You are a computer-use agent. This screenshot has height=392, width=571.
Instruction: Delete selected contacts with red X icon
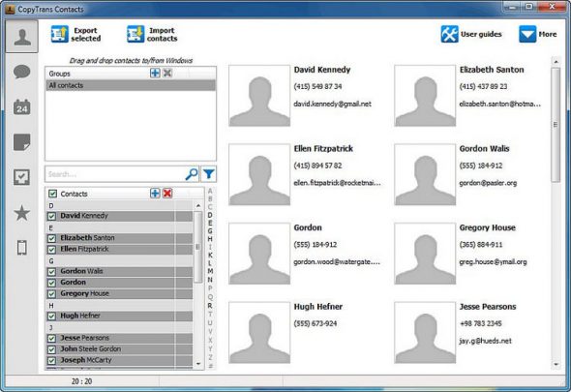coord(167,193)
